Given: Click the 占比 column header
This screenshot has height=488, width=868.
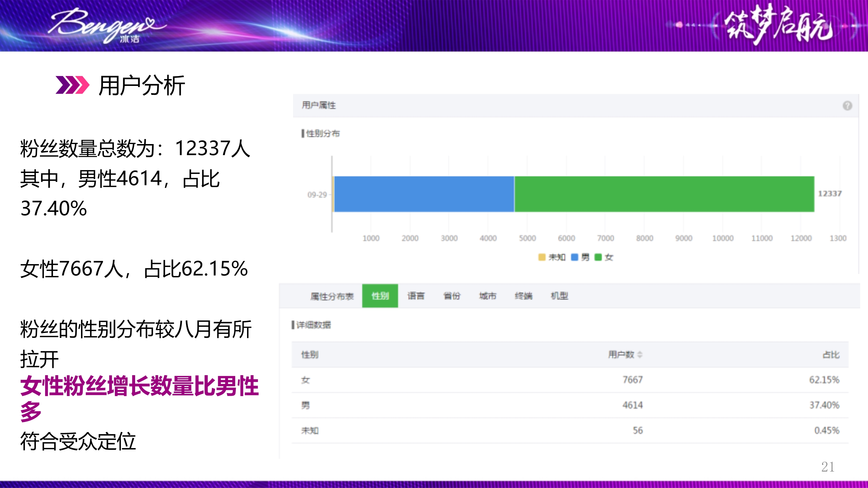Looking at the screenshot, I should [831, 355].
